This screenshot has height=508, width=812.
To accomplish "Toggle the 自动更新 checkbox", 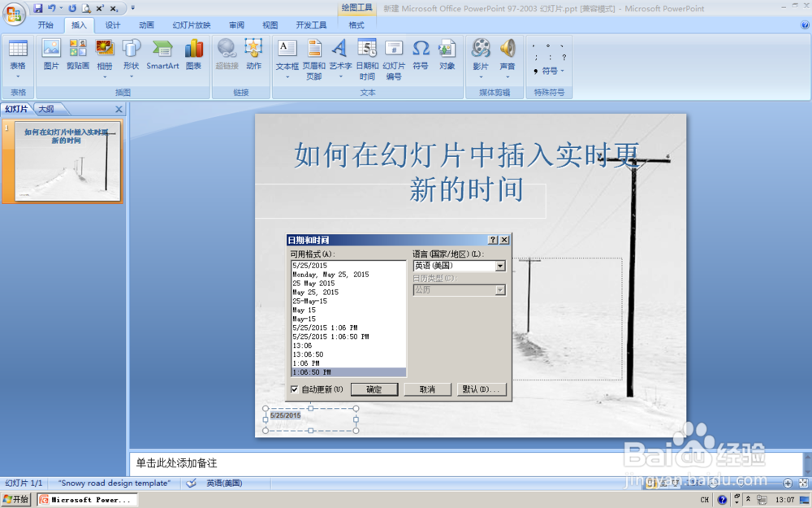I will click(x=295, y=389).
